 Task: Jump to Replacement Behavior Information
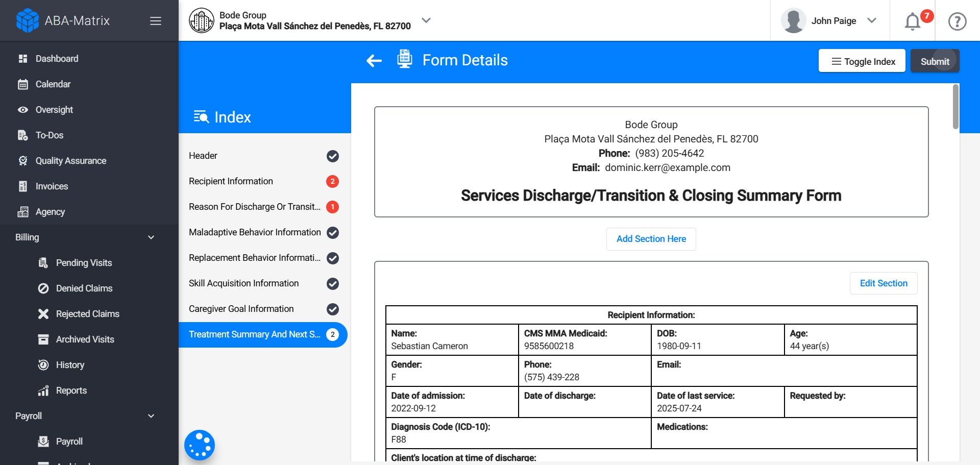(263, 258)
